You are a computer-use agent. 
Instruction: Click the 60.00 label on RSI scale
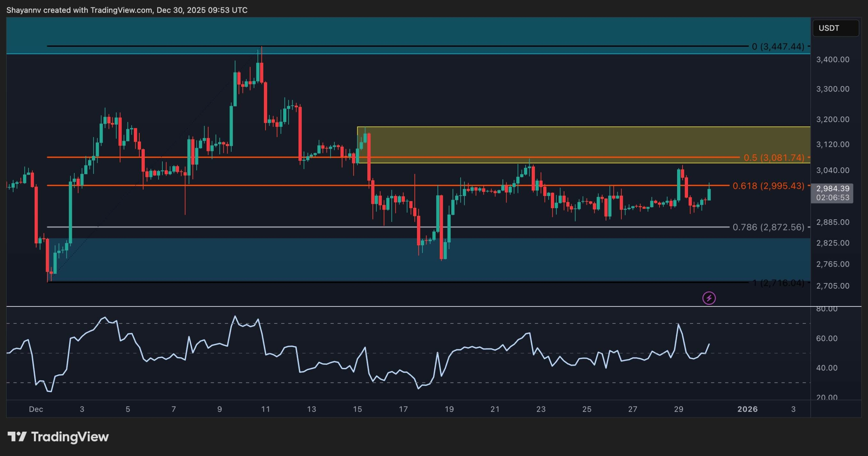point(827,338)
